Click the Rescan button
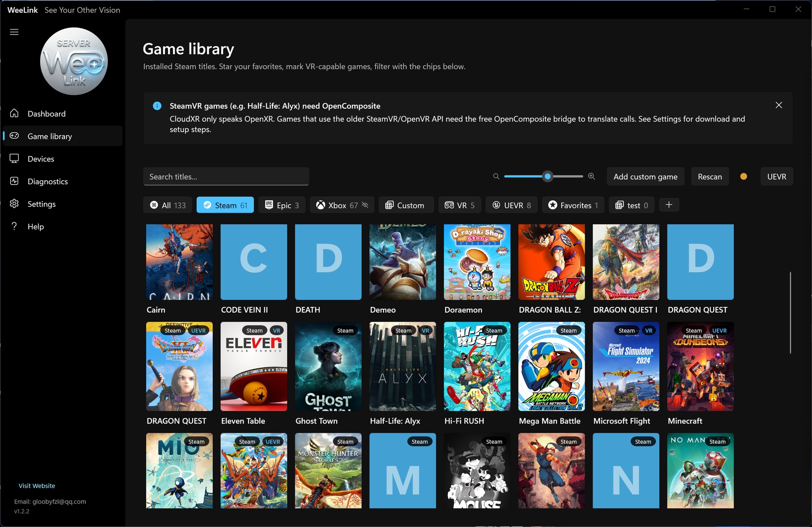The height and width of the screenshot is (527, 812). point(710,176)
